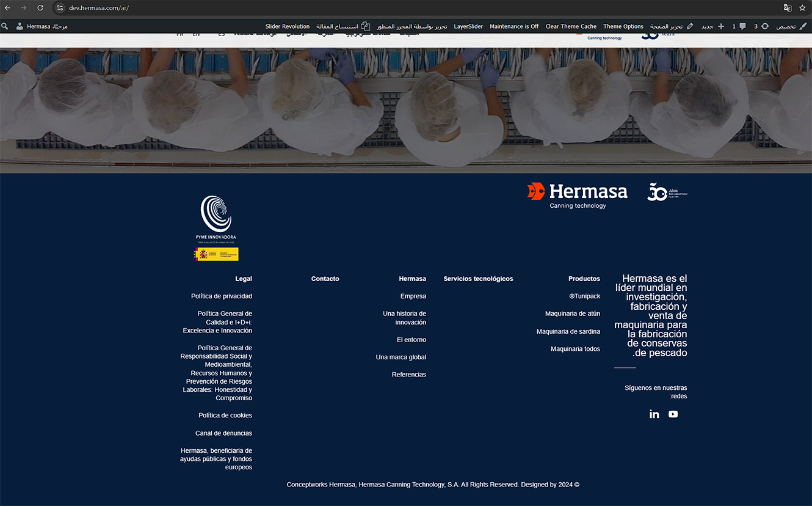Viewport: 812px width, 506px height.
Task: Open the admin bar search magnifier
Action: point(5,26)
